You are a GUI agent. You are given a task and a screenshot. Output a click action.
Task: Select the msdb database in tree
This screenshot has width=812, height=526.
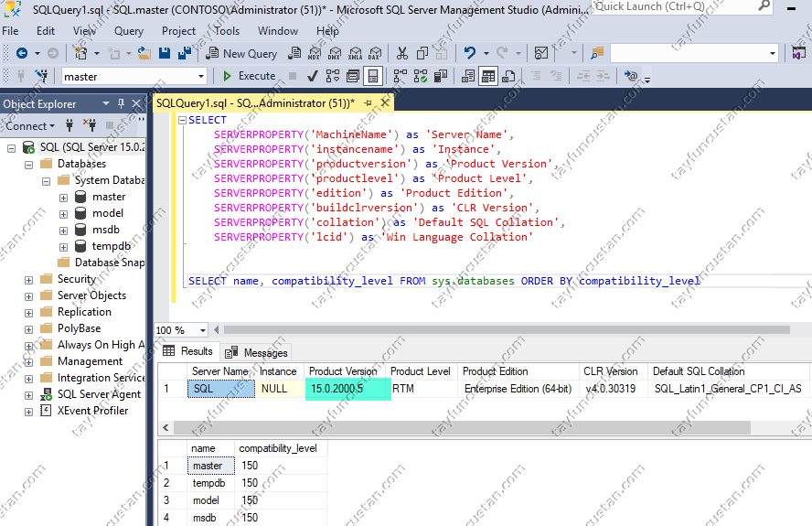click(x=106, y=230)
